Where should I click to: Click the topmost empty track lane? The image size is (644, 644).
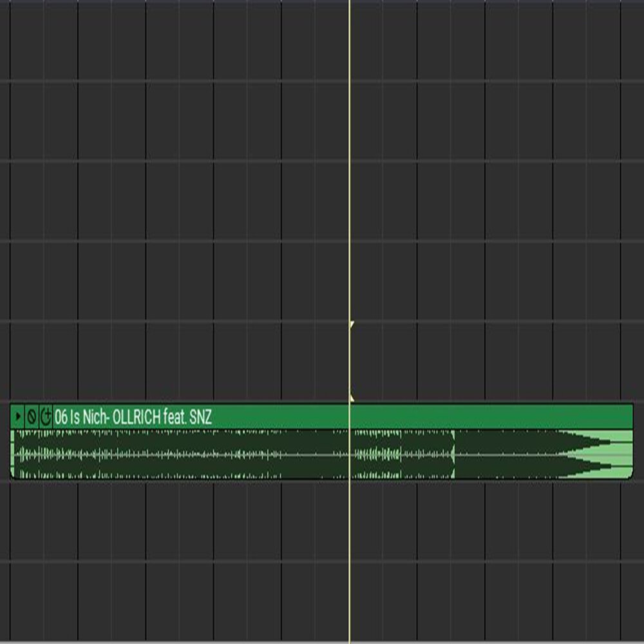click(x=258, y=39)
